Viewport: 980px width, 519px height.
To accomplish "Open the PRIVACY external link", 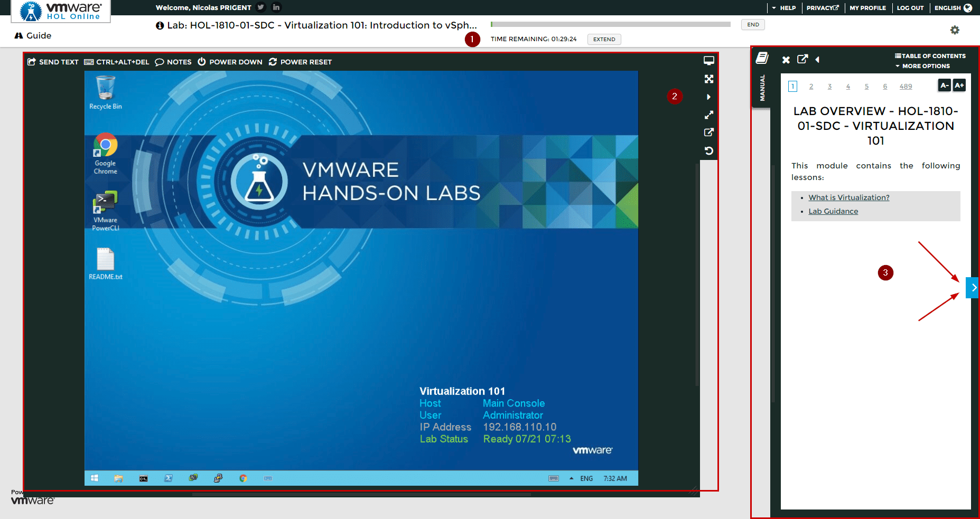I will point(823,8).
